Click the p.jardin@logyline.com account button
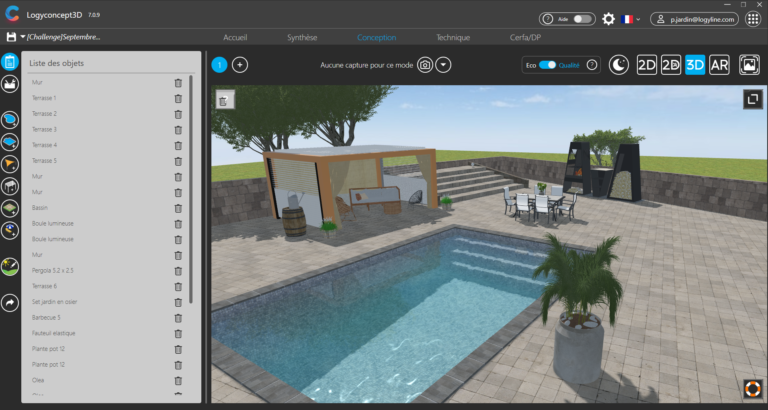The height and width of the screenshot is (410, 768). coord(695,19)
